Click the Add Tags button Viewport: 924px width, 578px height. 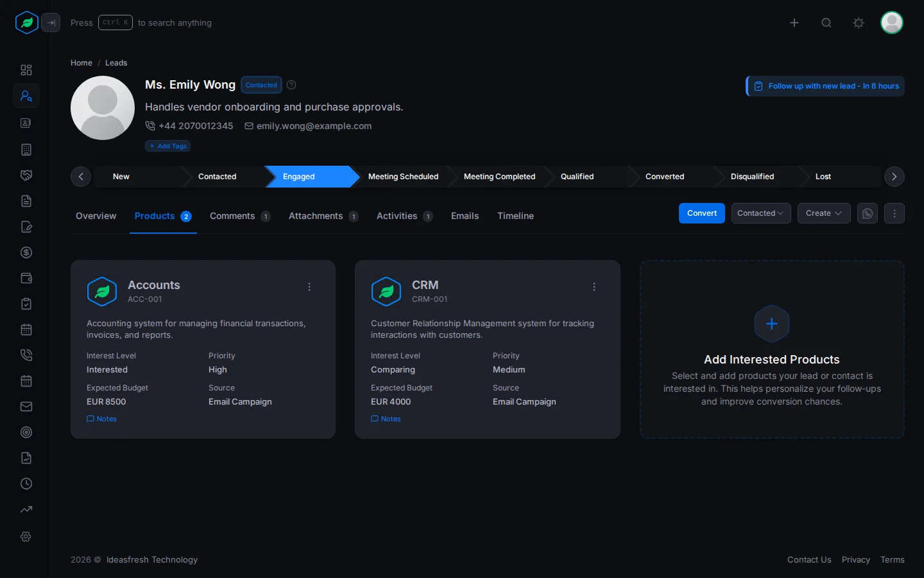pos(168,146)
